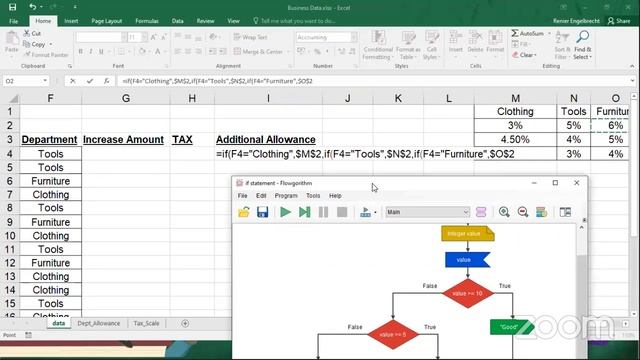Select the value >= 5 decision diamond
The image size is (640, 360).
point(393,335)
